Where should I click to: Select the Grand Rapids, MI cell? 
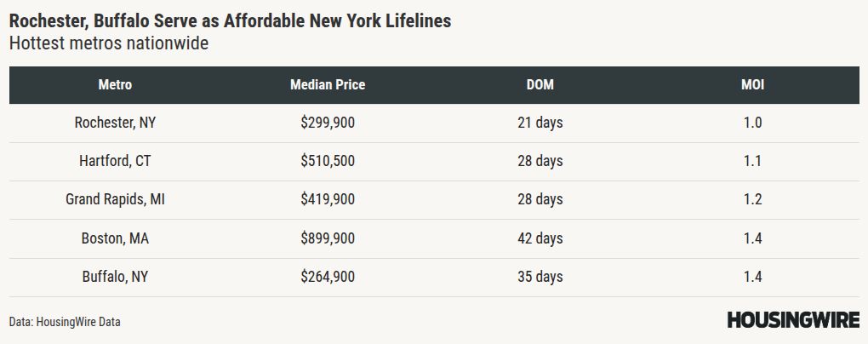115,199
